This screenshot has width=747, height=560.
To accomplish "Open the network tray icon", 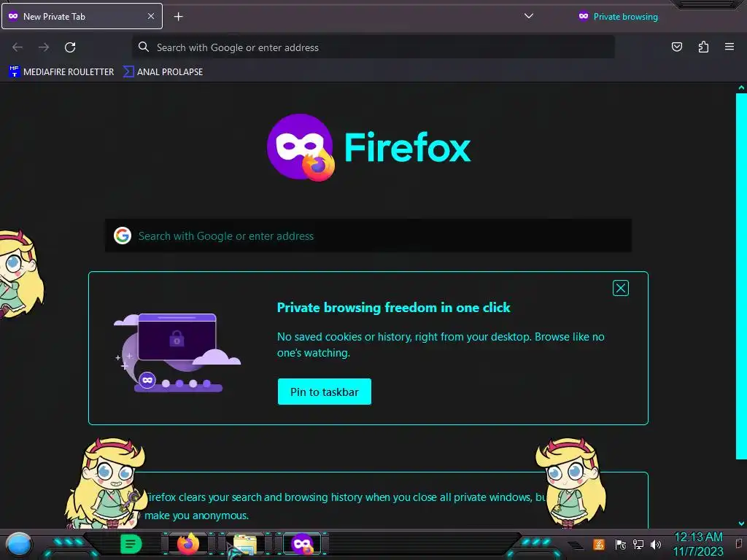I will 638,544.
